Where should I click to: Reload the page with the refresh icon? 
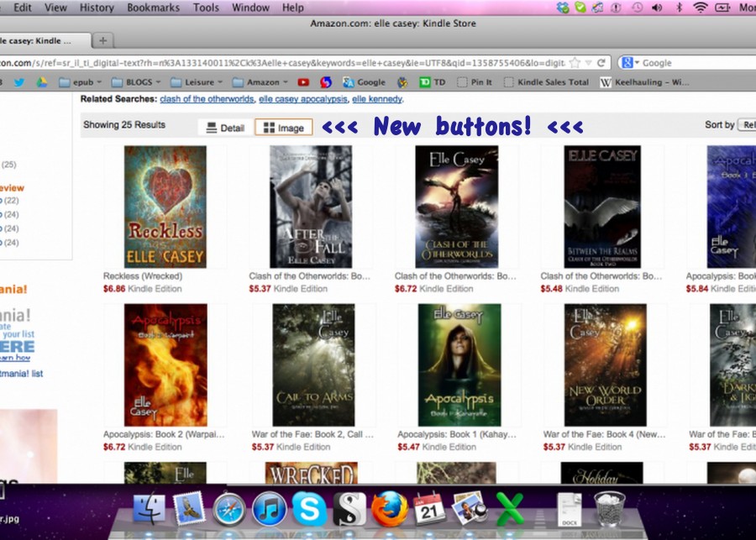(601, 63)
